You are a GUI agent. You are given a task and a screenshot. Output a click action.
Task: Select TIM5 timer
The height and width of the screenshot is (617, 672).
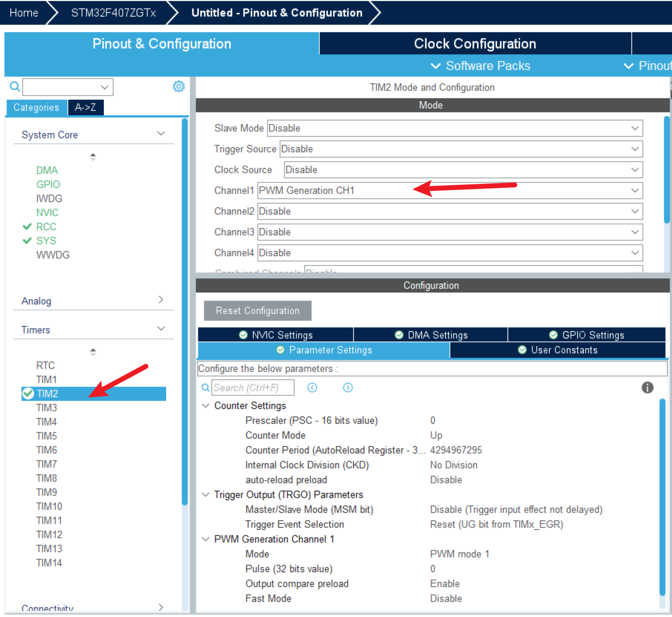46,436
